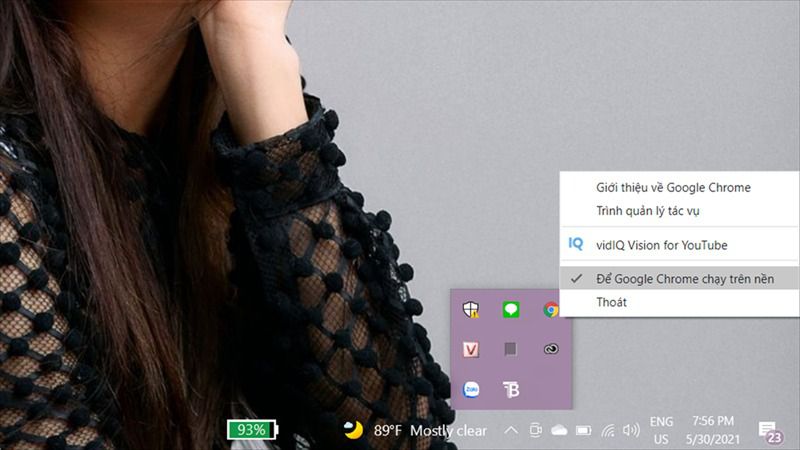Open the volume speaker icon
Viewport: 800px width, 450px height.
631,431
